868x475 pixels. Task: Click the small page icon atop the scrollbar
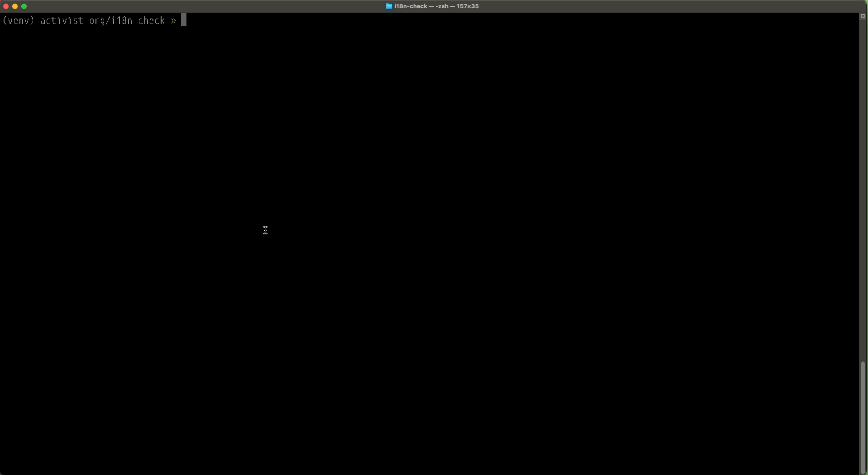[x=863, y=15]
